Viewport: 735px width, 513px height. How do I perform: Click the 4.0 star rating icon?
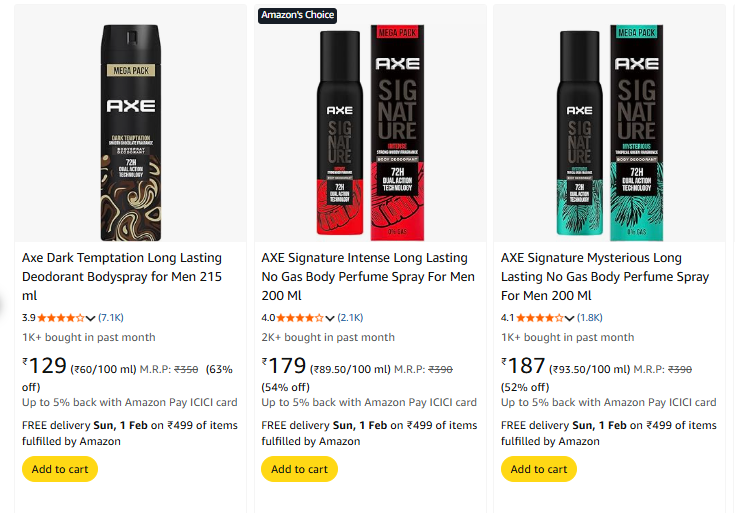point(301,318)
